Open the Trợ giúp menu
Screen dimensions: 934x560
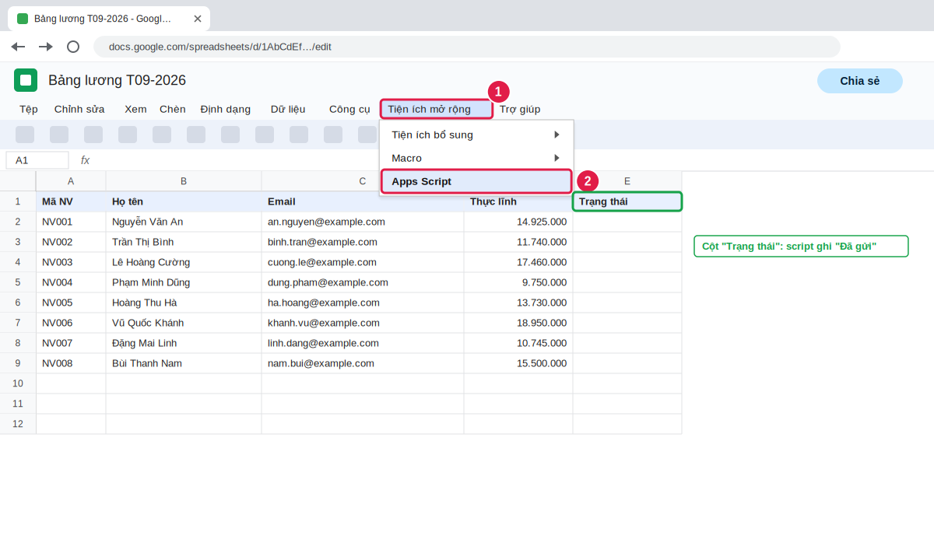(520, 109)
